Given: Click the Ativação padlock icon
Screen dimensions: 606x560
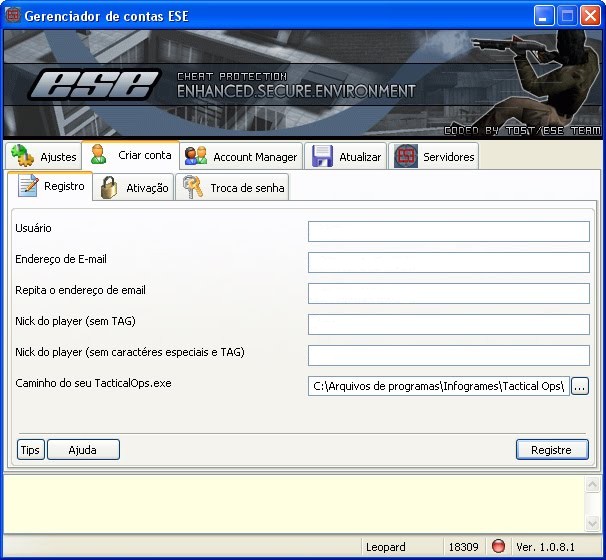Looking at the screenshot, I should click(110, 187).
